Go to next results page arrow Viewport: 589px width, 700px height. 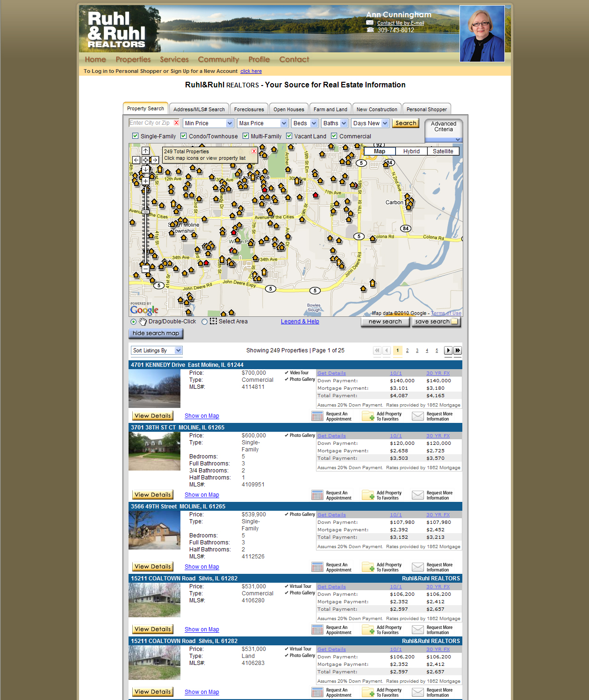coord(448,350)
